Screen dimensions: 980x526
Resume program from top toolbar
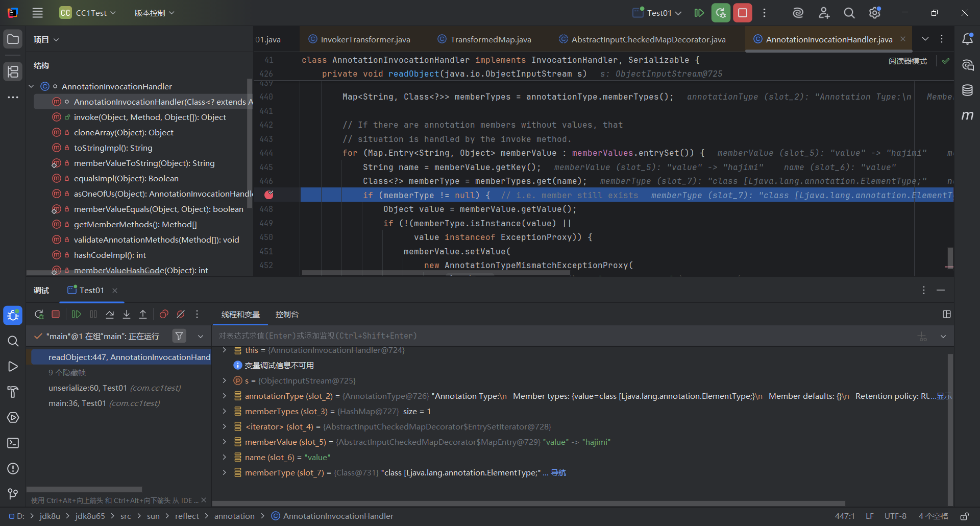pyautogui.click(x=699, y=13)
